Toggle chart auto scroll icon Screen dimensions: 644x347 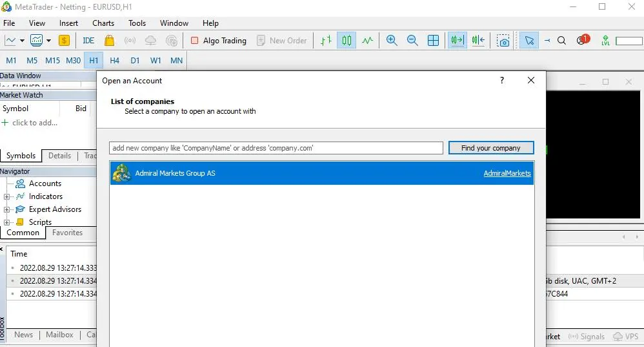coord(457,40)
